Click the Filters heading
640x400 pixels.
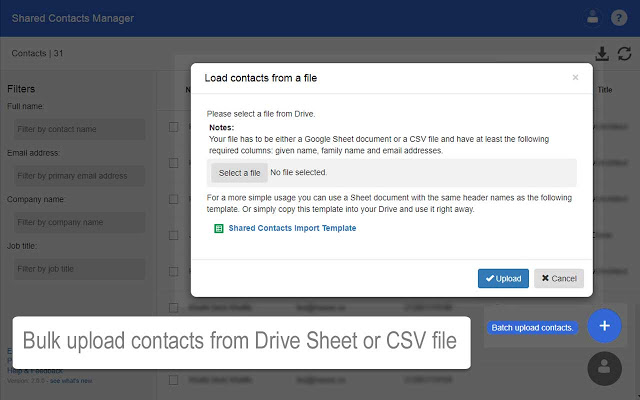click(x=21, y=89)
